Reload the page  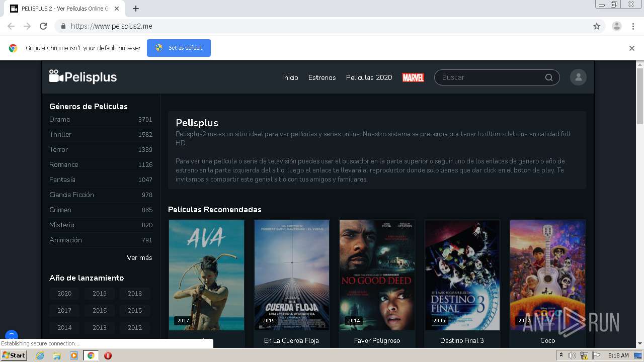[x=43, y=26]
